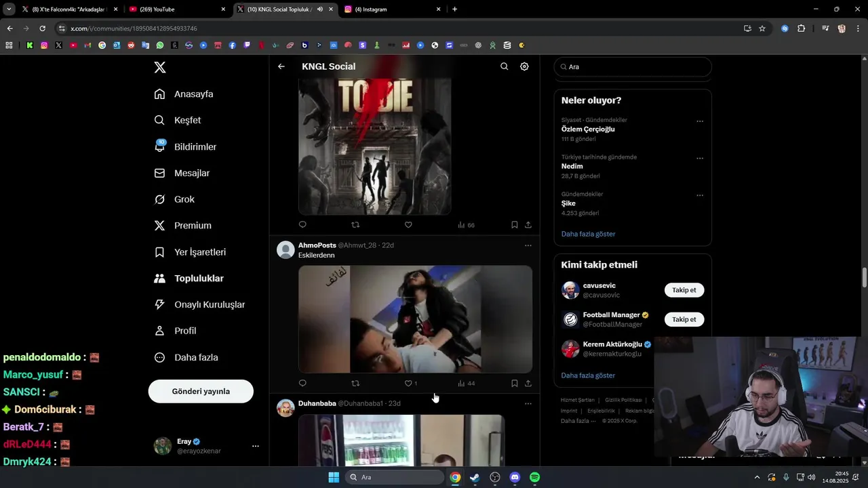The width and height of the screenshot is (868, 488).
Task: Repost the AhmoPosts post
Action: click(x=355, y=383)
